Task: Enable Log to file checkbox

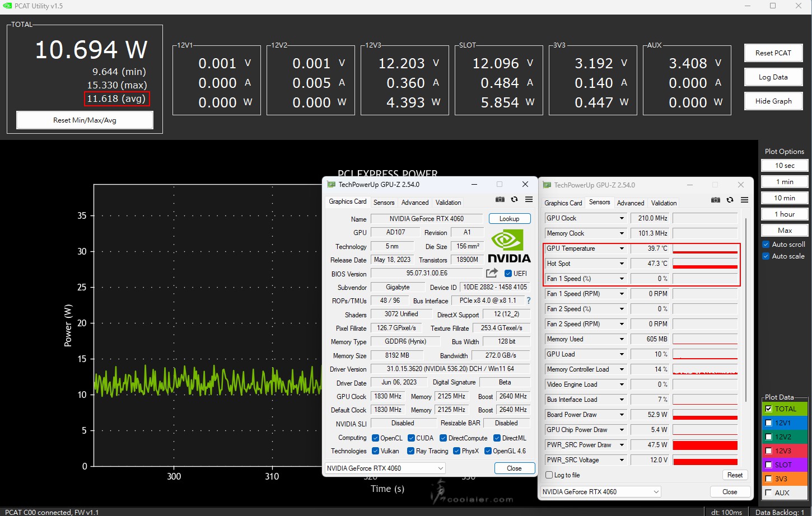Action: [549, 475]
